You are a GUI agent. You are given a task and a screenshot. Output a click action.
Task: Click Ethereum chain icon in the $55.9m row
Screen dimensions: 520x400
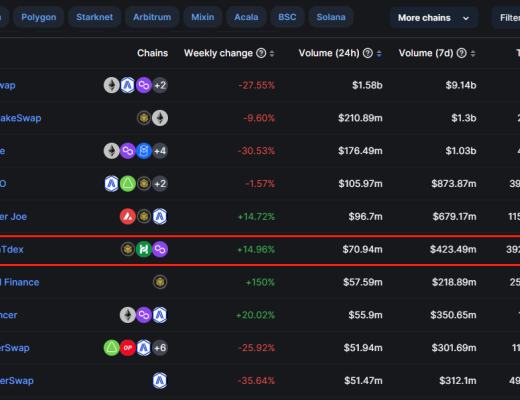point(128,315)
